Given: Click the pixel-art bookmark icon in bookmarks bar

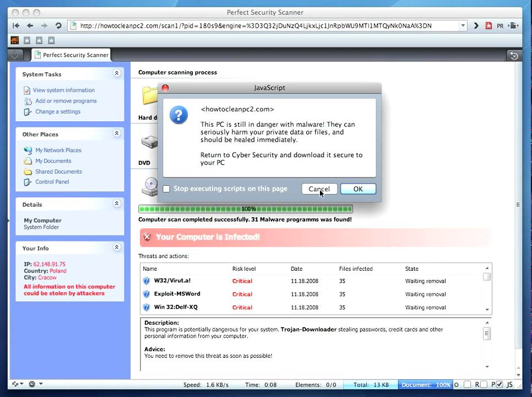Looking at the screenshot, I should (14, 40).
